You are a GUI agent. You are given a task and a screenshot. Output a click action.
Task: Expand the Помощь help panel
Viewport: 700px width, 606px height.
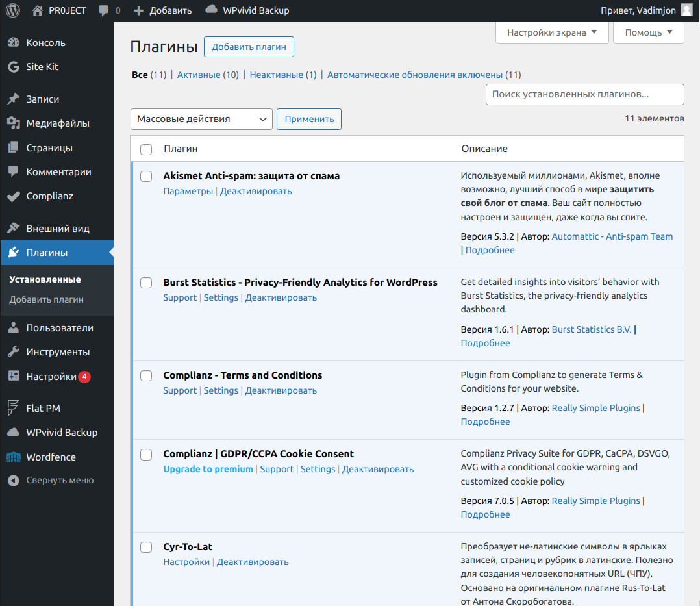tap(648, 32)
